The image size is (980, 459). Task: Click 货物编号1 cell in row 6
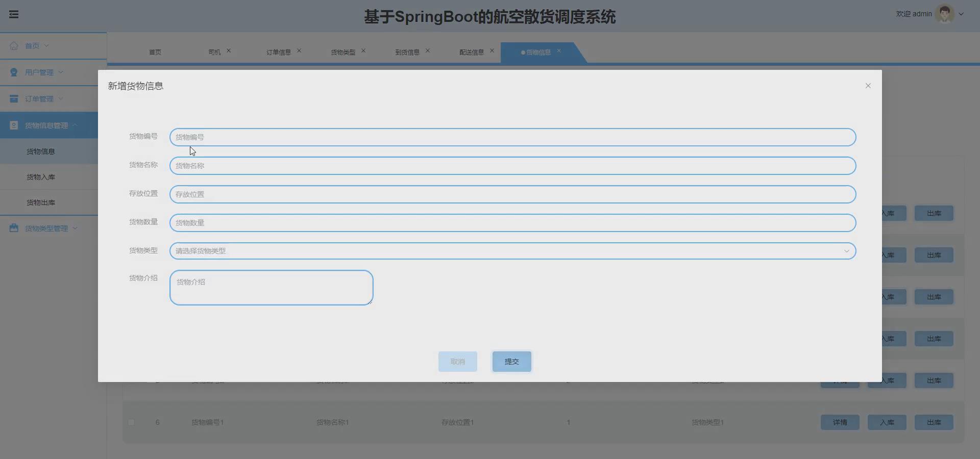tap(208, 422)
